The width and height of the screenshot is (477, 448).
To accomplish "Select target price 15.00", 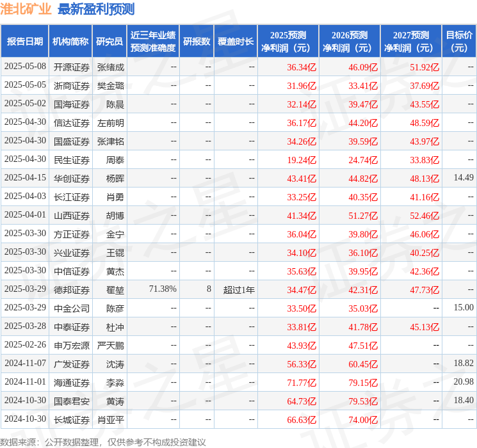I will click(x=464, y=307).
